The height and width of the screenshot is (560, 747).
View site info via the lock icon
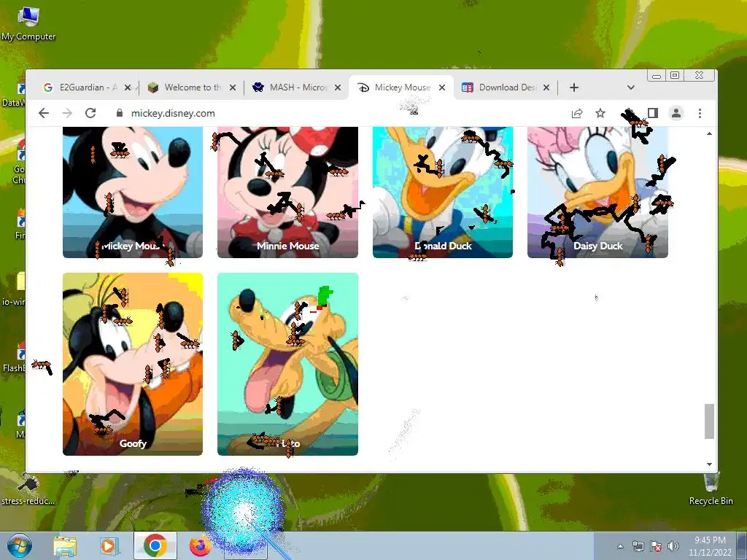tap(120, 113)
